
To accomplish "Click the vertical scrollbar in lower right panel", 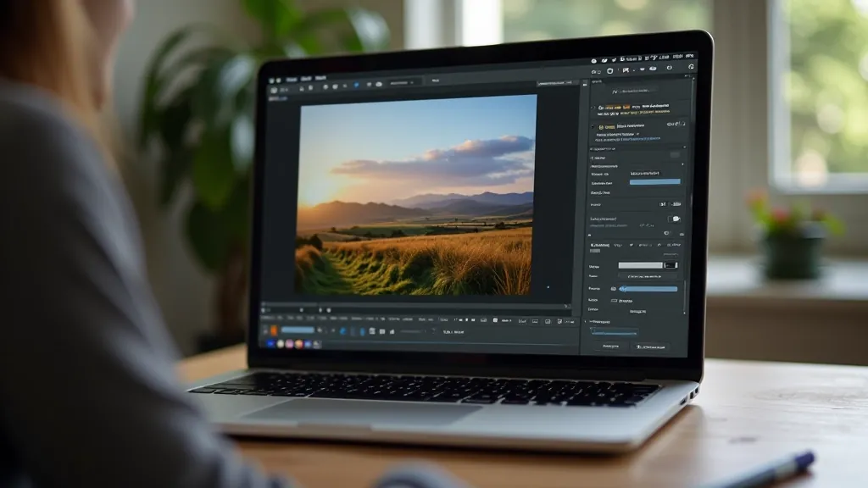I will pyautogui.click(x=685, y=297).
